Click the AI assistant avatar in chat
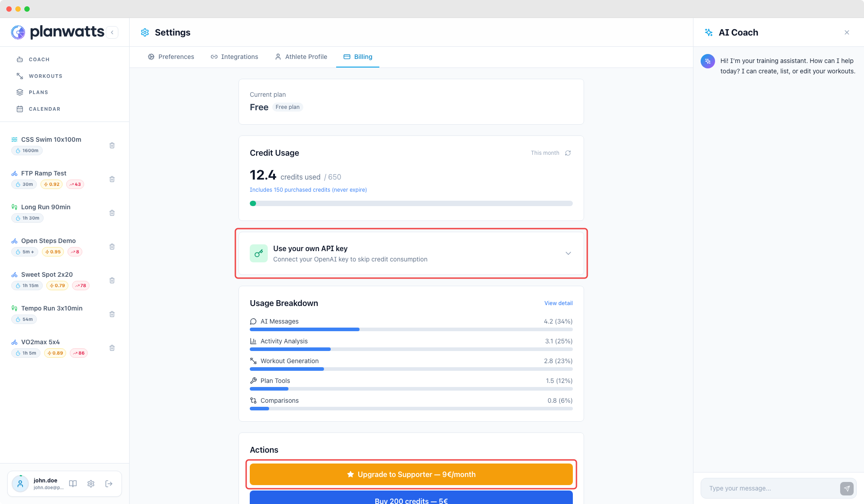864x504 pixels. [708, 61]
